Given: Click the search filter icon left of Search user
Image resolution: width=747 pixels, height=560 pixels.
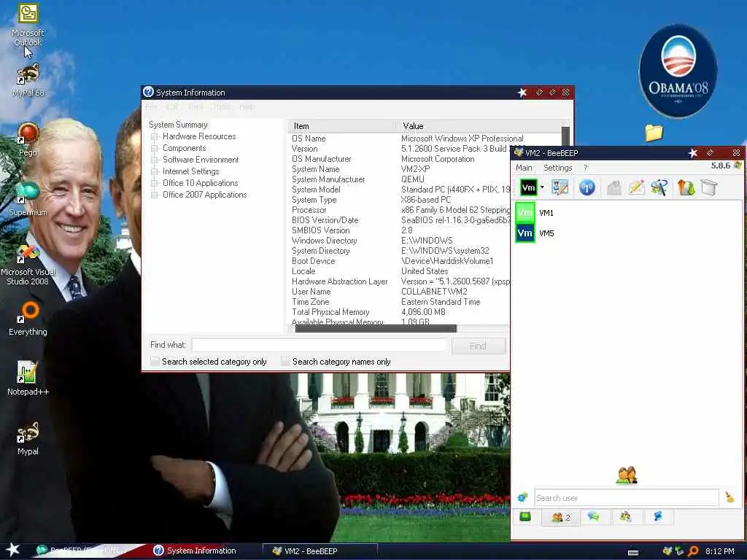Looking at the screenshot, I should [x=522, y=497].
